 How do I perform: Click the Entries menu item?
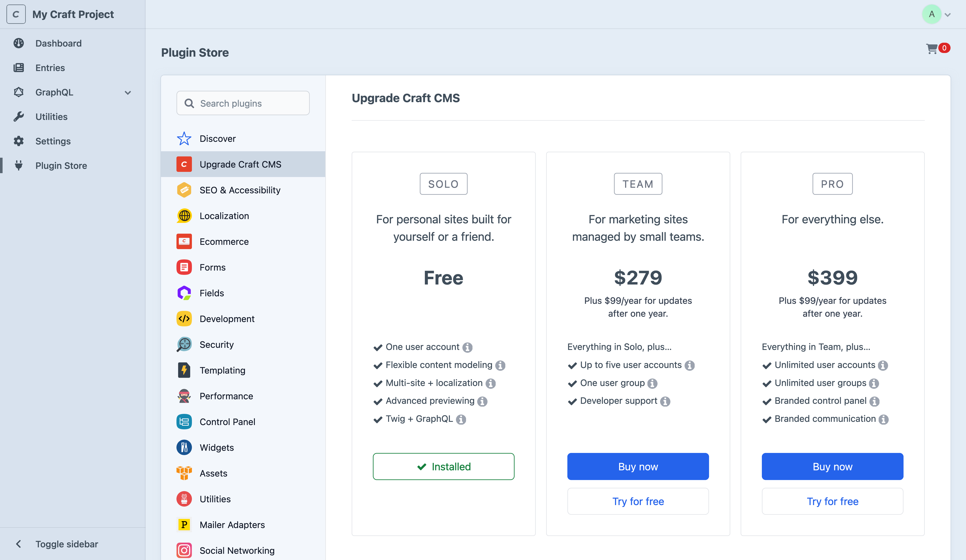tap(50, 67)
